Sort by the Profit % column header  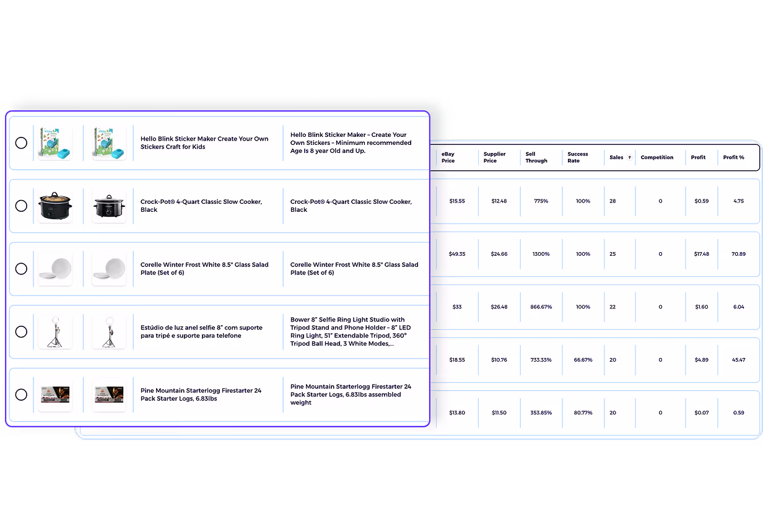click(734, 157)
